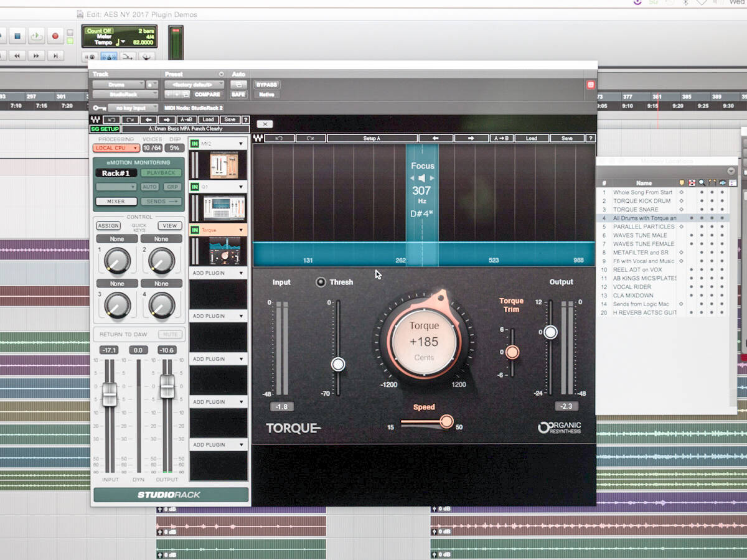Open LOCAL CPU processing dropdown
747x560 pixels.
116,148
